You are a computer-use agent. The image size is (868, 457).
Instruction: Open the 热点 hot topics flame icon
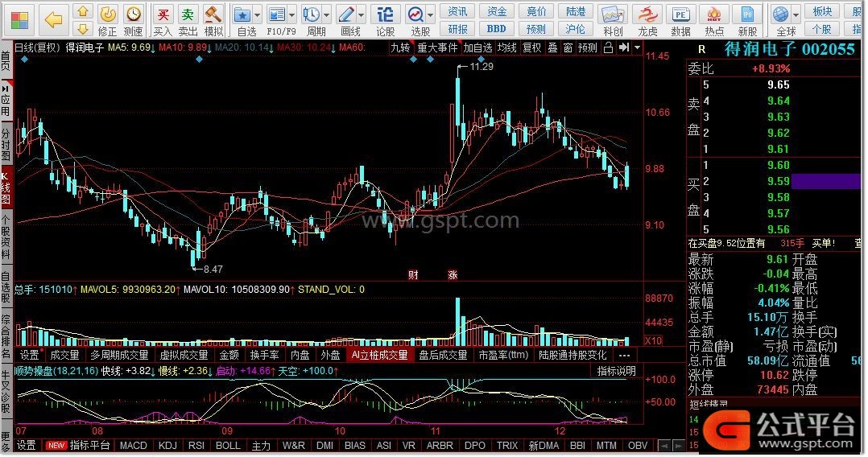(714, 20)
